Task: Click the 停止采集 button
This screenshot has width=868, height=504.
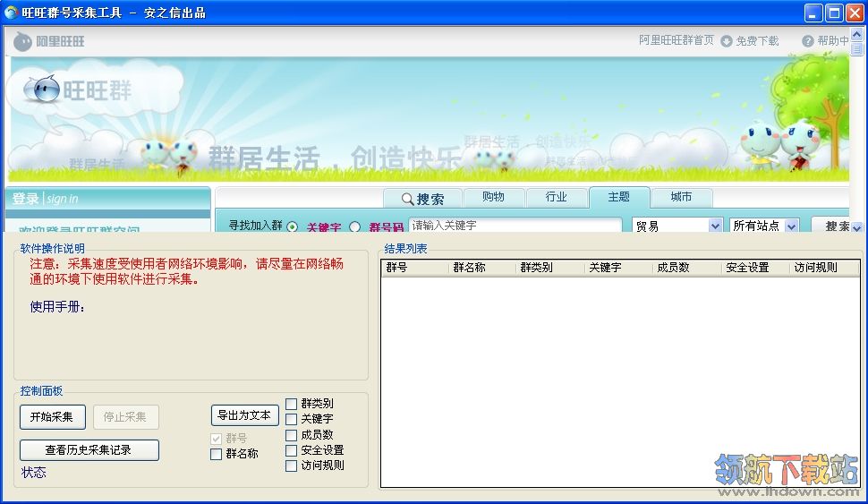Action: (x=125, y=417)
